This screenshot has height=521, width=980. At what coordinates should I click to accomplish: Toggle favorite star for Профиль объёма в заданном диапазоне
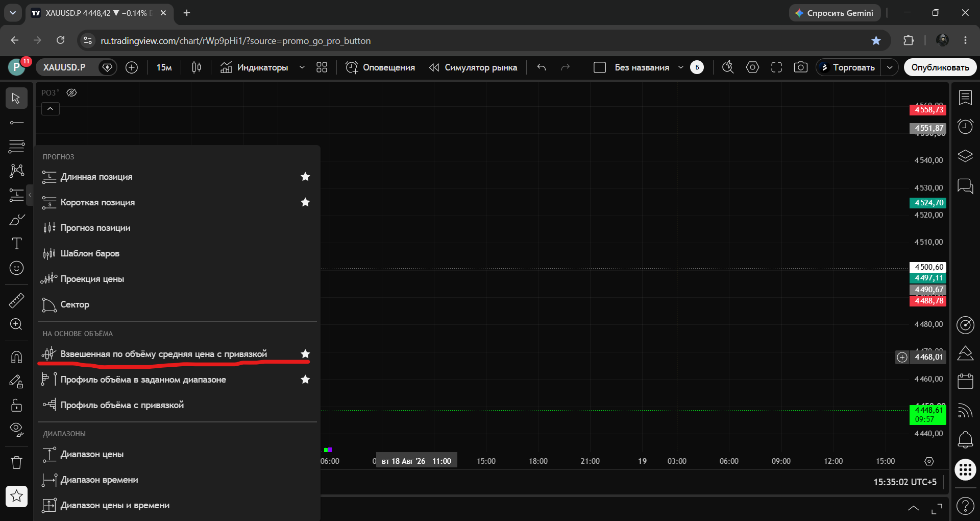[305, 380]
